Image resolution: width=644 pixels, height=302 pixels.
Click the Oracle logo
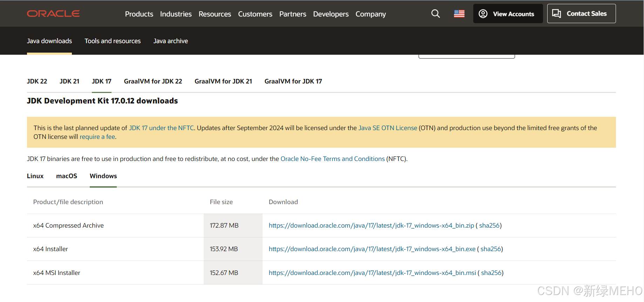[53, 14]
